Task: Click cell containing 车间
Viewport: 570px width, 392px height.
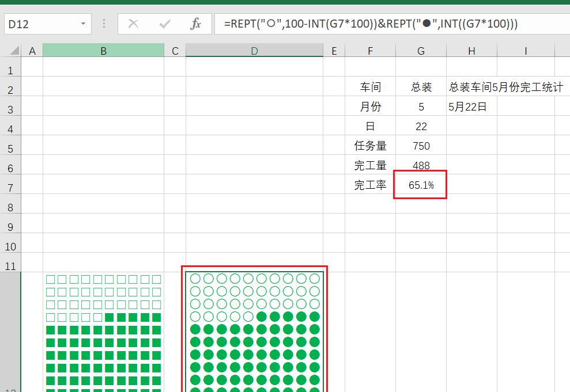Action: (x=370, y=86)
